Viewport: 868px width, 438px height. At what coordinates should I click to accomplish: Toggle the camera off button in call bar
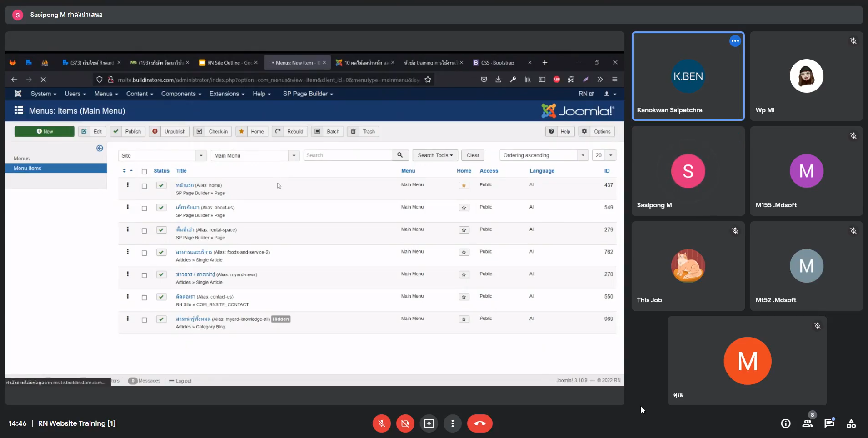pos(405,423)
